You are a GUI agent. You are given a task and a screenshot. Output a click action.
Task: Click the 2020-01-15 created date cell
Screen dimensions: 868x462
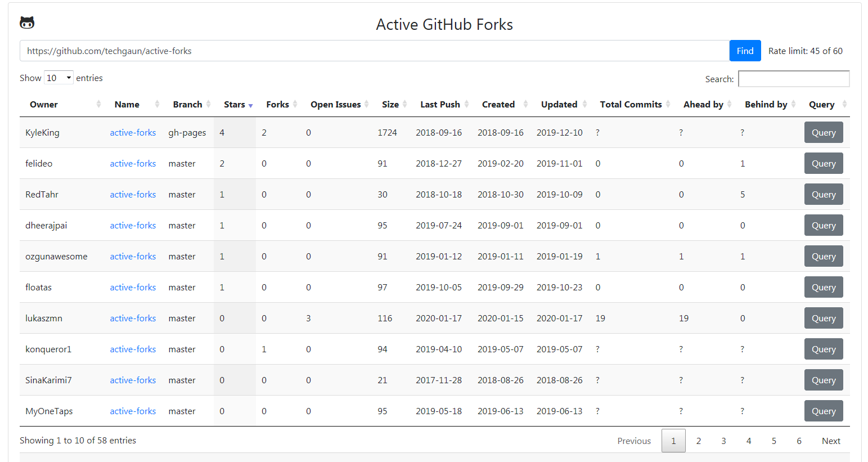point(501,318)
